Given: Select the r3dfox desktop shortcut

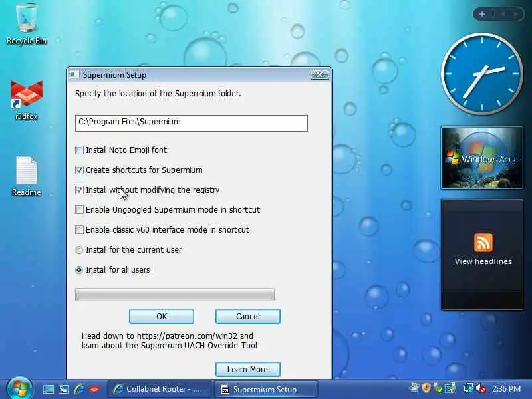Looking at the screenshot, I should (x=27, y=100).
